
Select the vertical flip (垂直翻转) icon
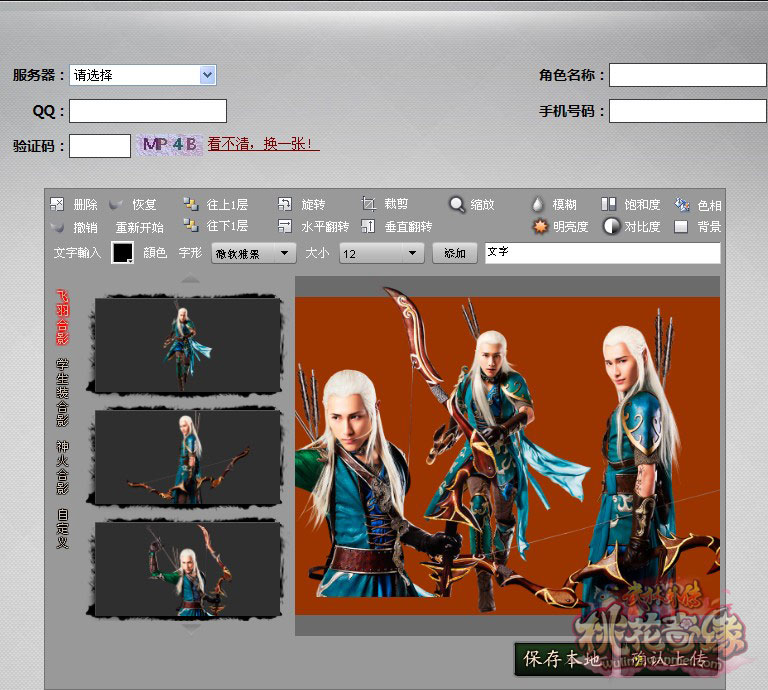click(x=368, y=226)
